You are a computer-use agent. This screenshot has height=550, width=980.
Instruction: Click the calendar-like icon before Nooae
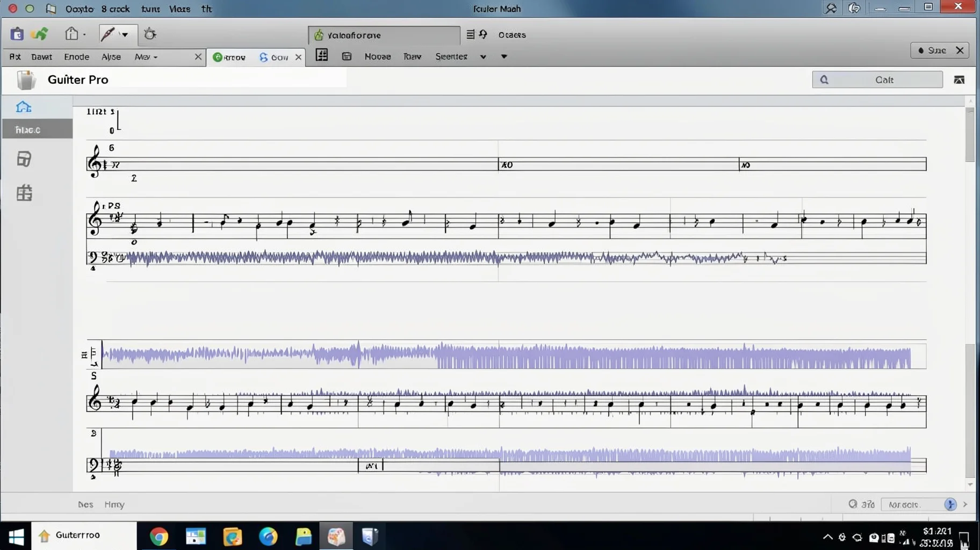(347, 56)
